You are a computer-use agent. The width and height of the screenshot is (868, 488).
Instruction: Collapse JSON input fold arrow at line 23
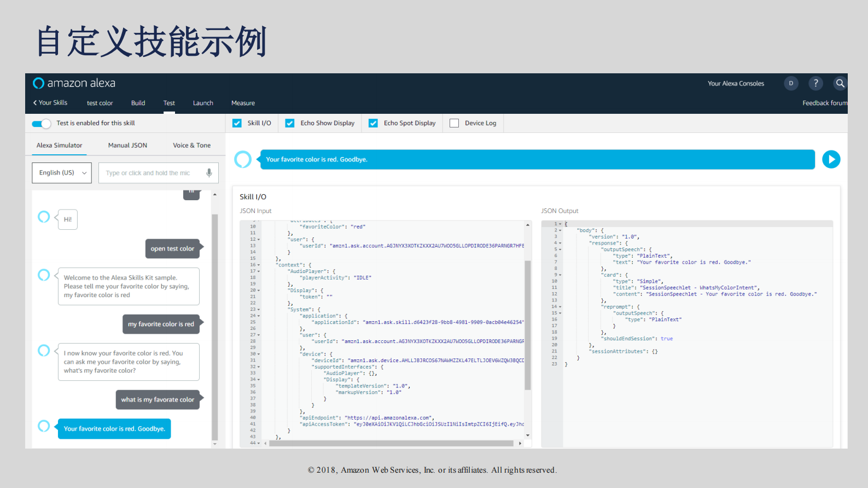[259, 310]
